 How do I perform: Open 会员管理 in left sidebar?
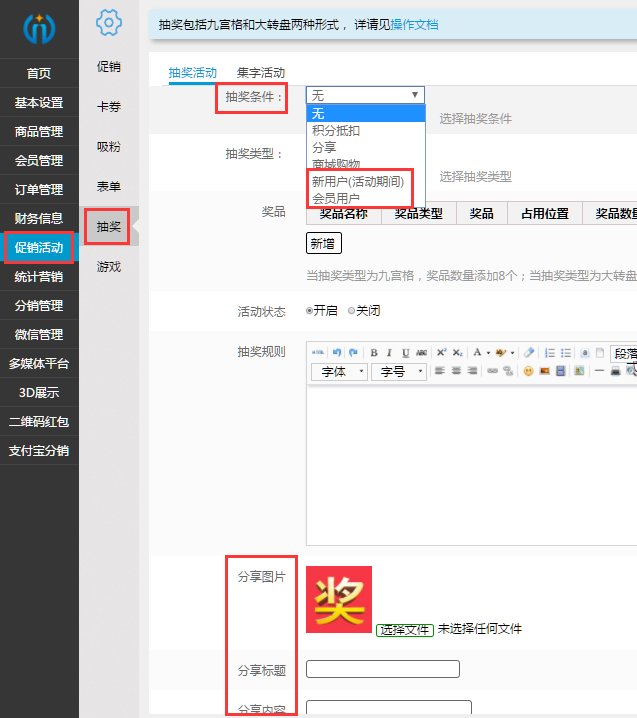pos(39,161)
